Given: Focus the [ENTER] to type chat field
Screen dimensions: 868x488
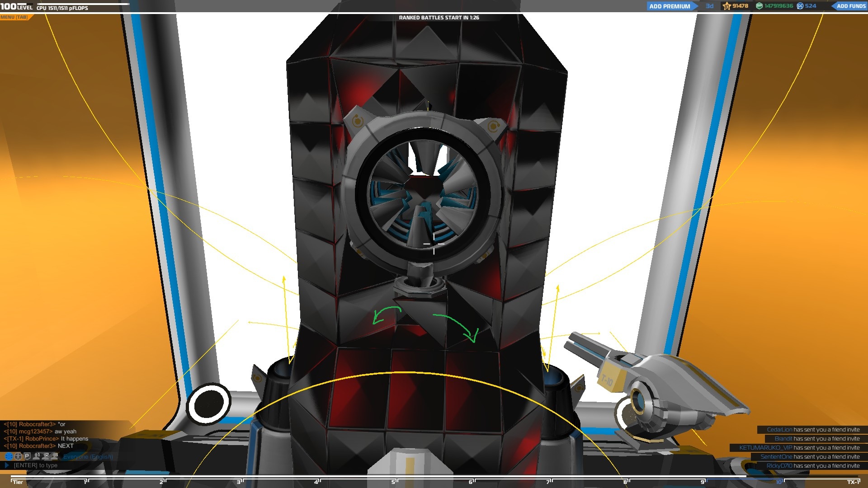Looking at the screenshot, I should coord(36,465).
